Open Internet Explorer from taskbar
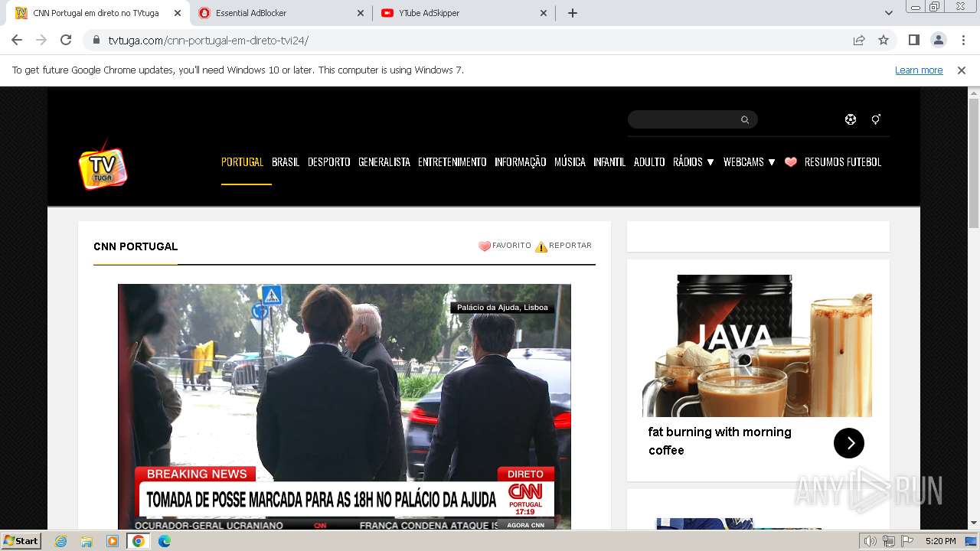 (x=60, y=541)
